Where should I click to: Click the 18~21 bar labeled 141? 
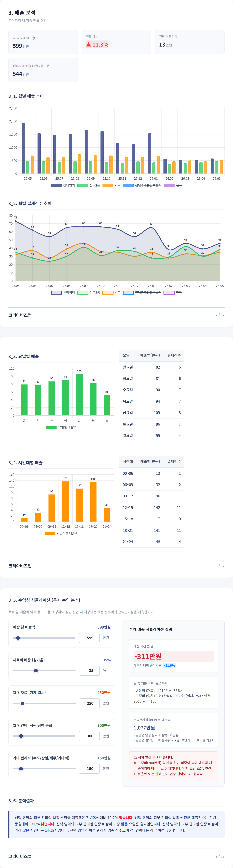[93, 502]
